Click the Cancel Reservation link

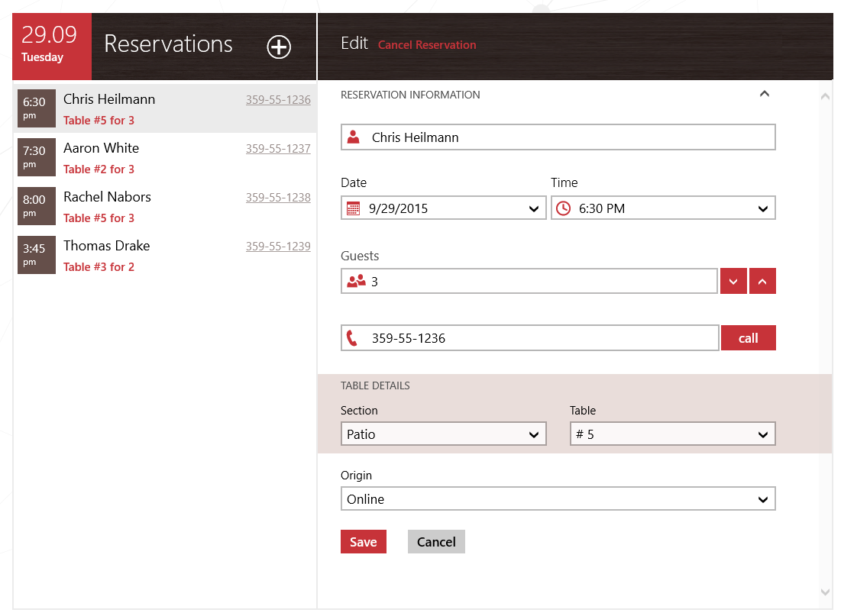point(427,45)
